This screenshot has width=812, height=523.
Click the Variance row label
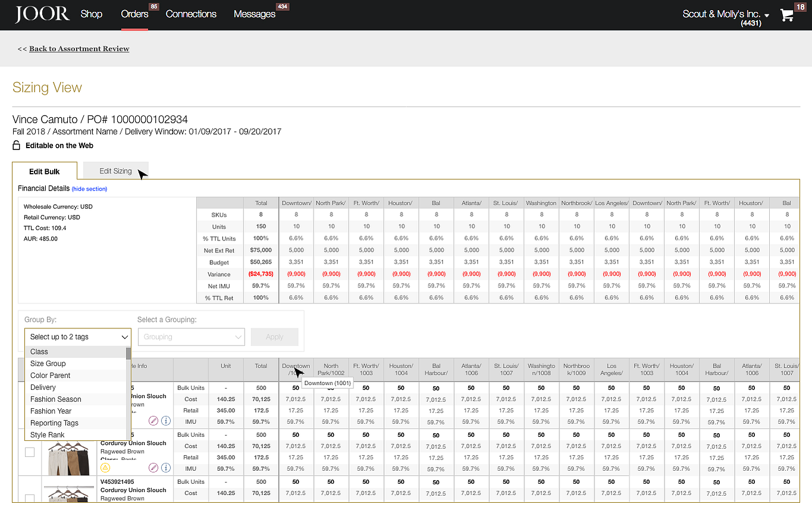click(219, 274)
